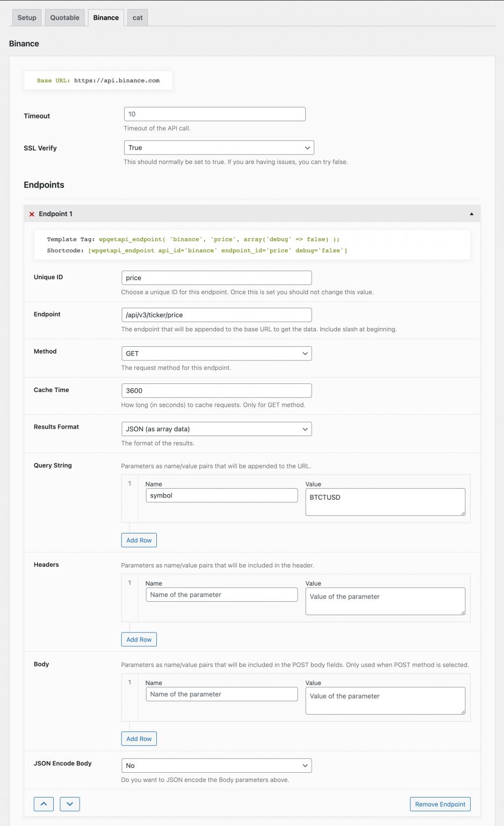Collapse Endpoint 1 using its disclosure triangle
This screenshot has height=826, width=504.
pos(471,213)
